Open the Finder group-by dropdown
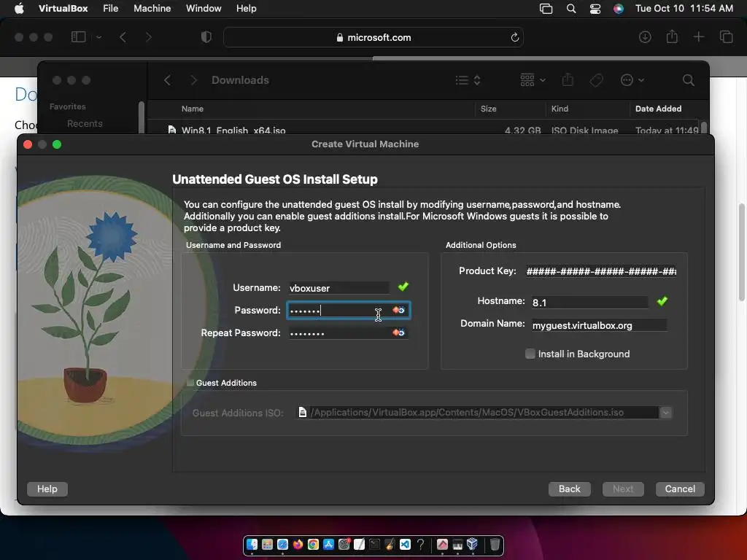747x560 pixels. pyautogui.click(x=533, y=80)
